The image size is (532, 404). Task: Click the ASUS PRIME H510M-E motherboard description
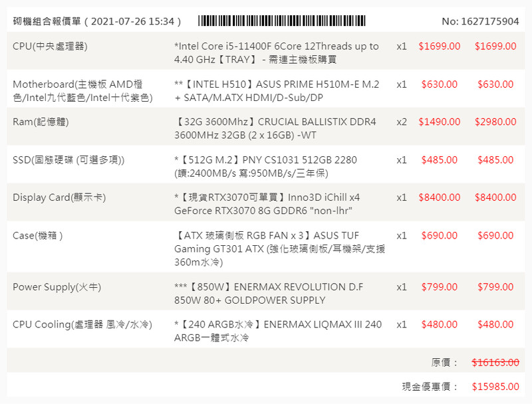[x=276, y=91]
